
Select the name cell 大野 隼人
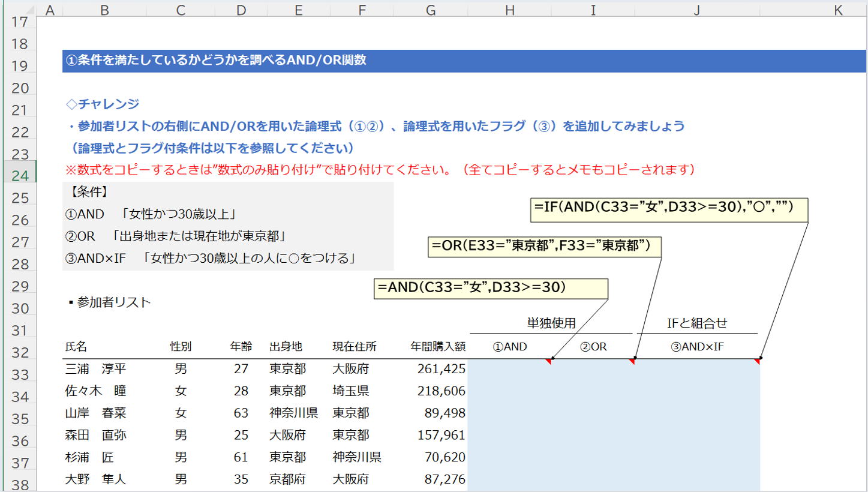coord(104,479)
